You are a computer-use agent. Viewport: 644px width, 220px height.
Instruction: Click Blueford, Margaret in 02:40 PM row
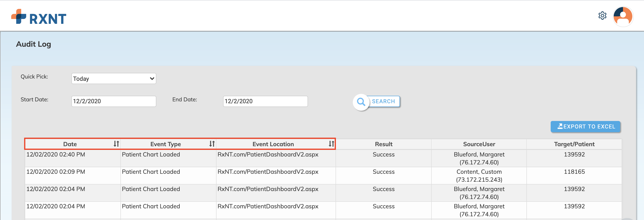point(479,154)
